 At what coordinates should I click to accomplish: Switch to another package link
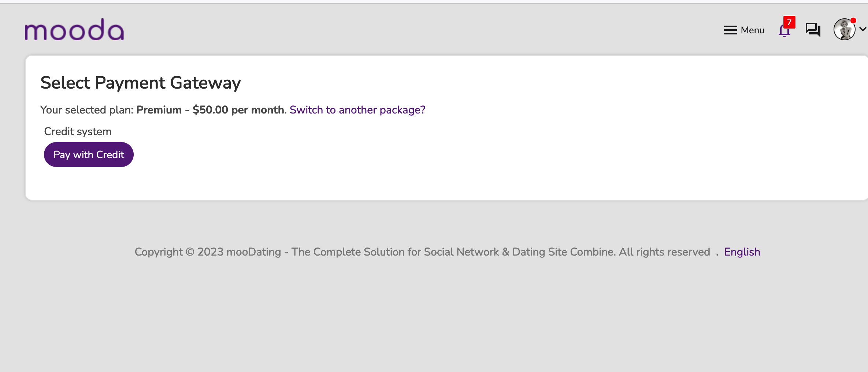click(357, 110)
